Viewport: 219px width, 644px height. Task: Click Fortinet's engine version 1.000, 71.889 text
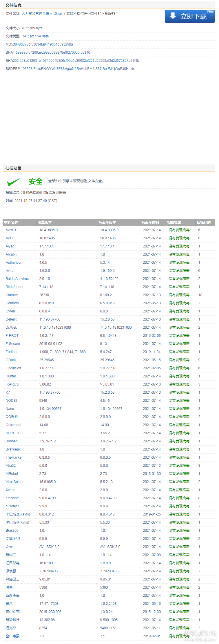click(63, 352)
